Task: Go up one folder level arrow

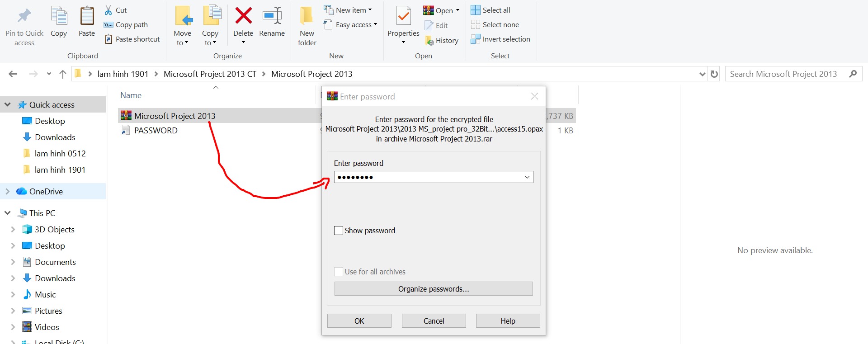Action: [x=63, y=74]
